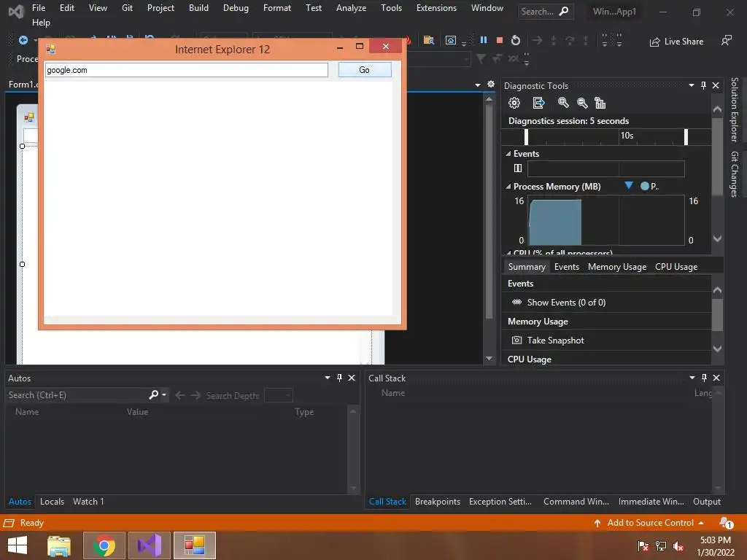This screenshot has height=560, width=747.
Task: Click the Diagnostic Tools output/export icon
Action: (538, 103)
